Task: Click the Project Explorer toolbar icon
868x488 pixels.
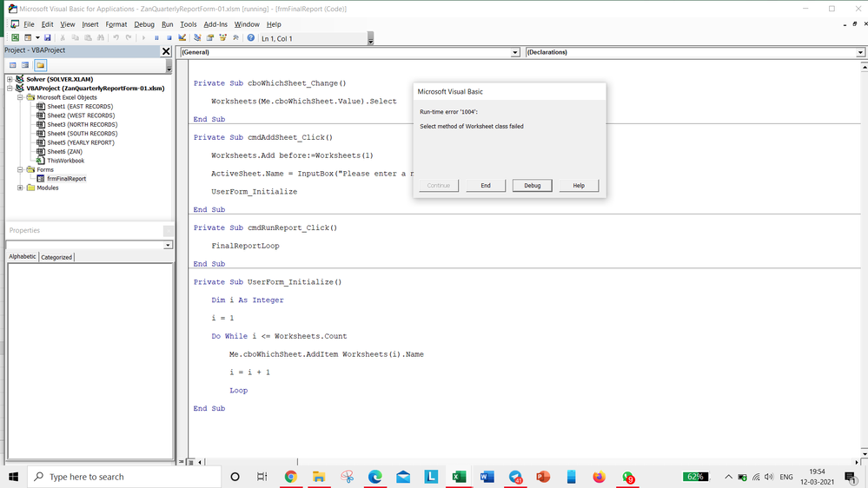Action: pyautogui.click(x=197, y=37)
